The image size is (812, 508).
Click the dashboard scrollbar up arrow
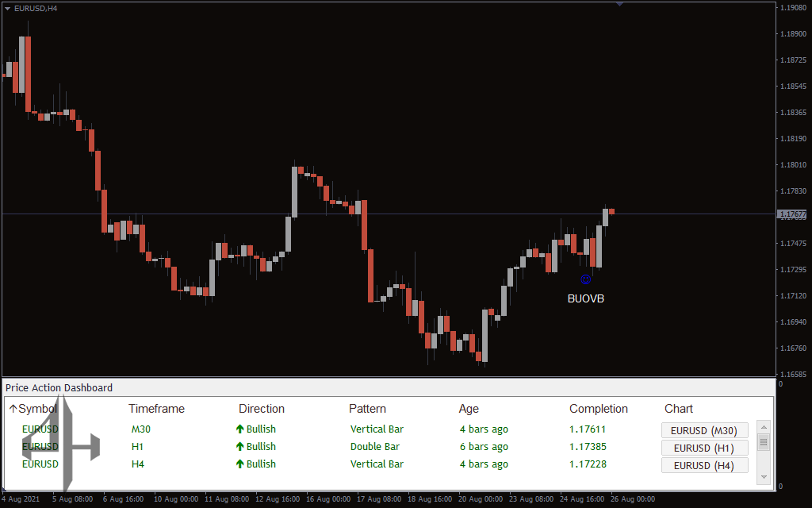(764, 427)
